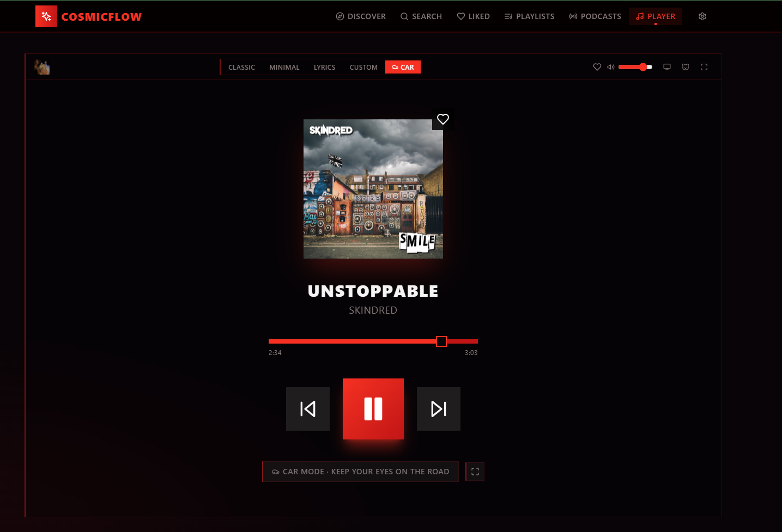The width and height of the screenshot is (782, 532).
Task: Pause the currently playing track
Action: coord(373,409)
